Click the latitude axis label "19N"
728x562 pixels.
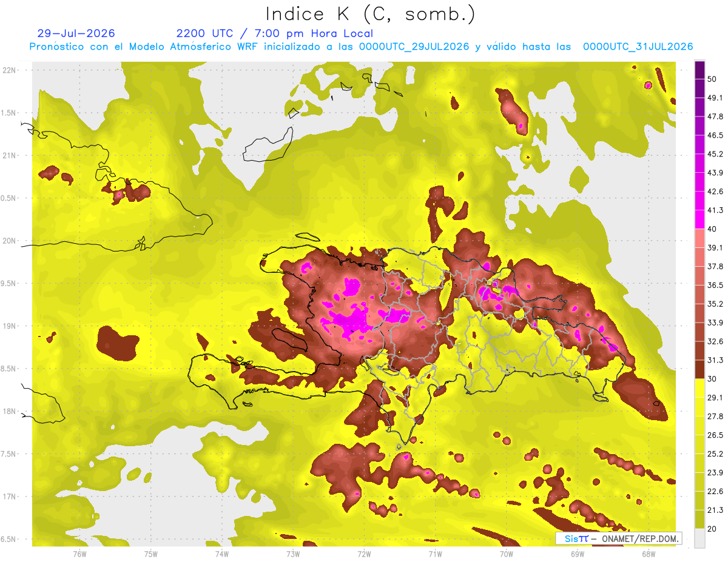10,326
